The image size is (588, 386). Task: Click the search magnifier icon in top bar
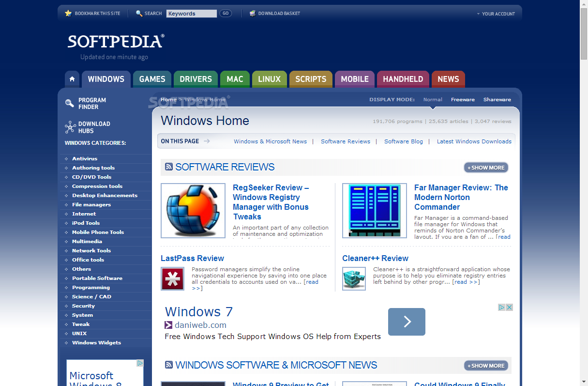pos(139,14)
